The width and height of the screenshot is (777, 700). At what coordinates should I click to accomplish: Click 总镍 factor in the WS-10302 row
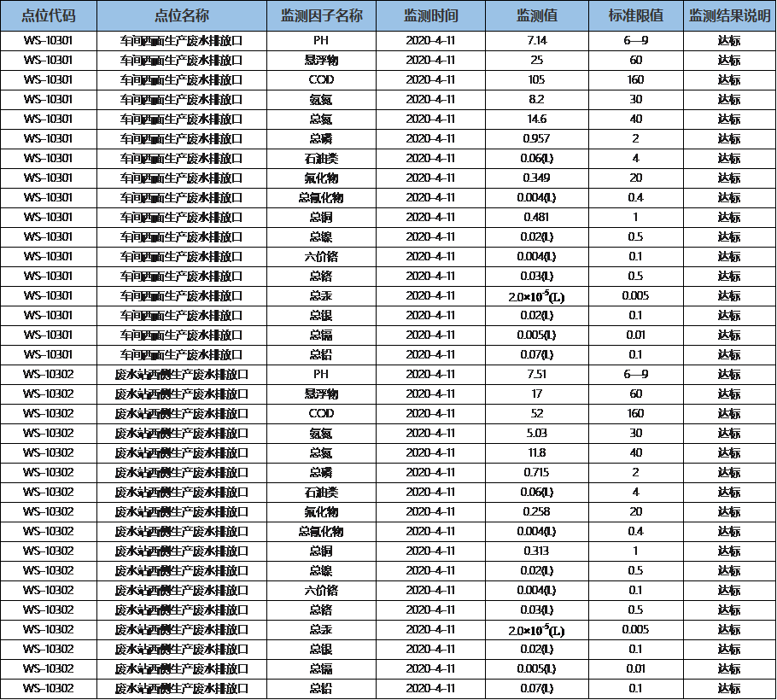pyautogui.click(x=321, y=571)
